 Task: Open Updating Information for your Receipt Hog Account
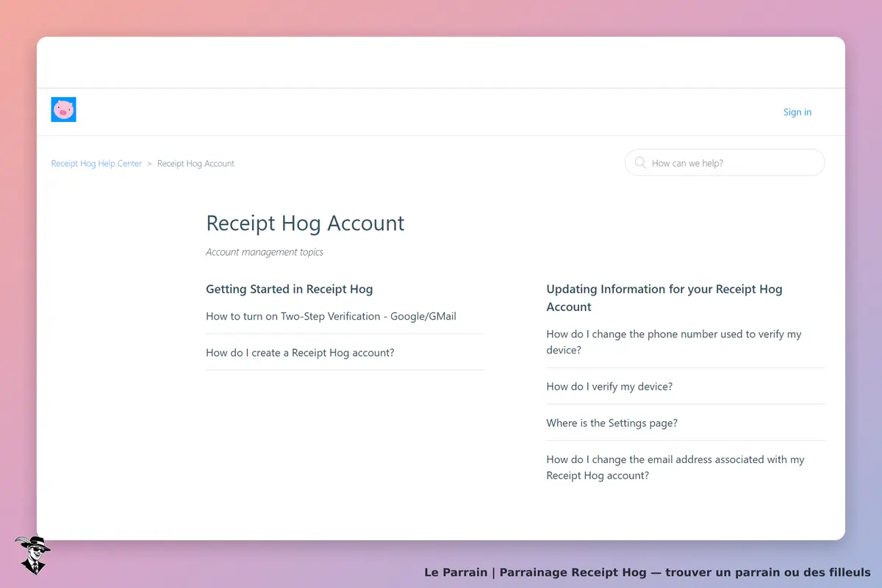point(664,298)
